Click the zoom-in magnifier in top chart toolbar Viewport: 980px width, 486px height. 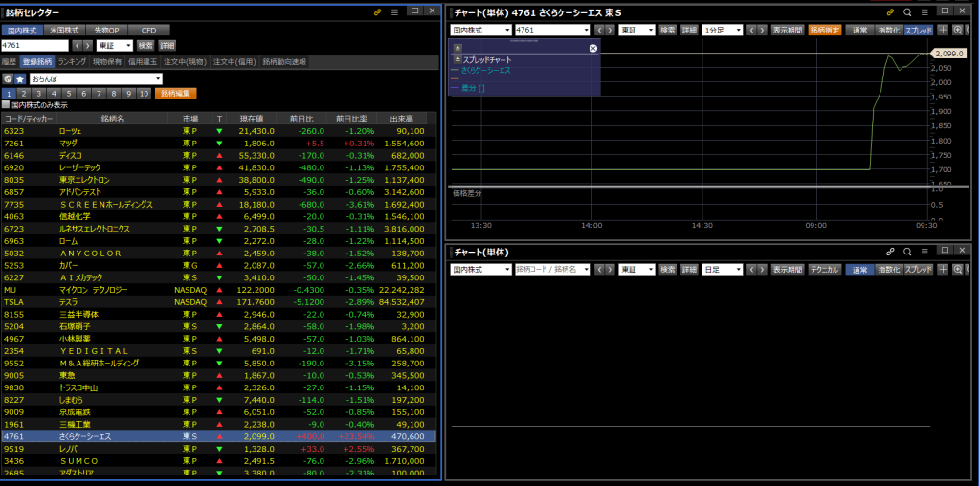pos(958,30)
